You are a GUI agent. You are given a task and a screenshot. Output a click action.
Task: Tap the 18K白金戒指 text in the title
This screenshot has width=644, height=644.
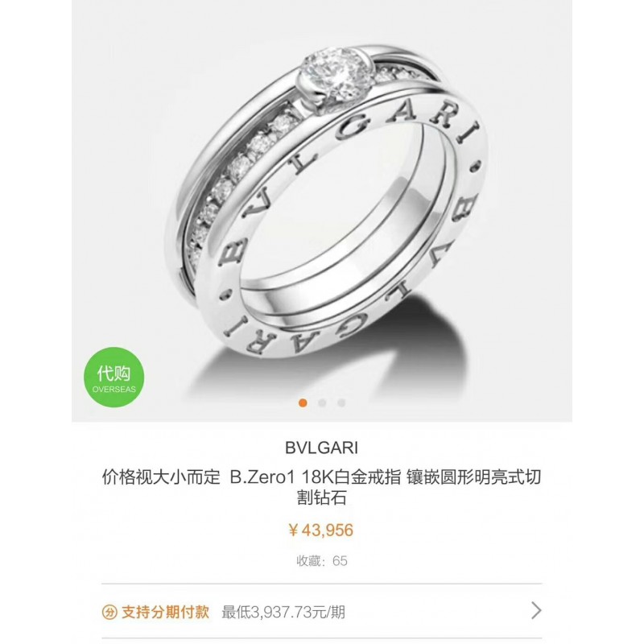[351, 477]
